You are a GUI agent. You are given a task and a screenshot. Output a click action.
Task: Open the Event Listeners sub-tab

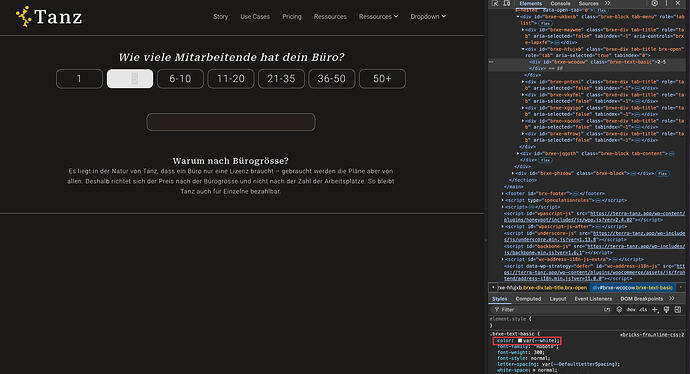click(x=593, y=299)
